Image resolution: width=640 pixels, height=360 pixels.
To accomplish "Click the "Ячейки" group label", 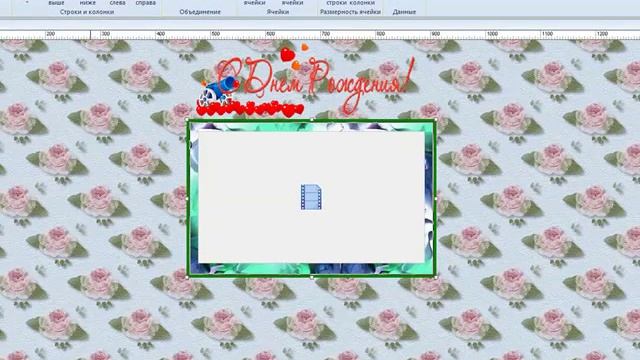I will (278, 12).
